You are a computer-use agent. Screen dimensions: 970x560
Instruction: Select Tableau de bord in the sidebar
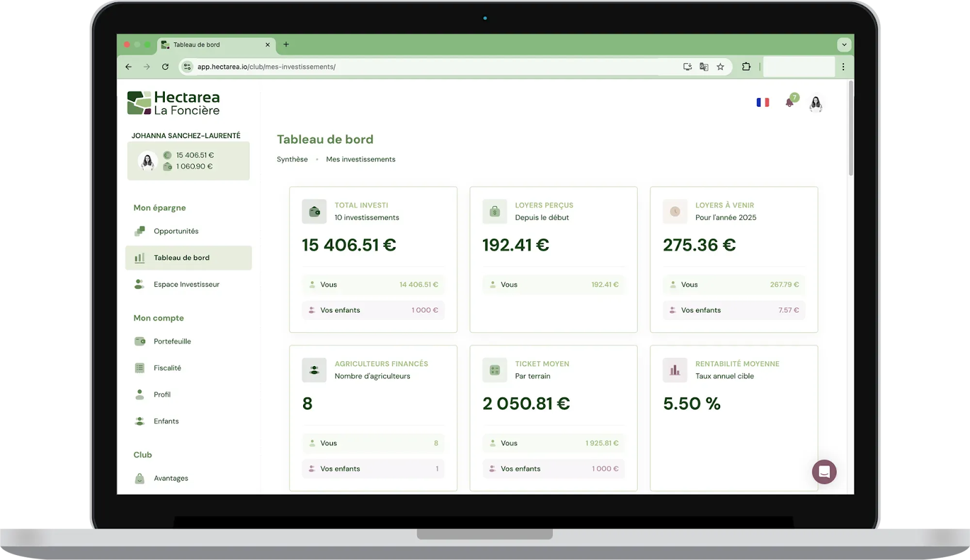(189, 258)
